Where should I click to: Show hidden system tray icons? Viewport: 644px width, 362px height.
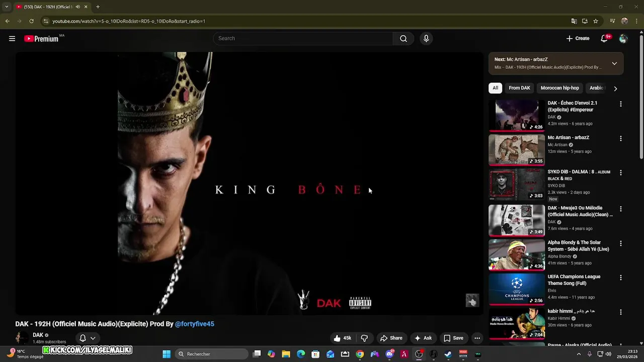579,354
